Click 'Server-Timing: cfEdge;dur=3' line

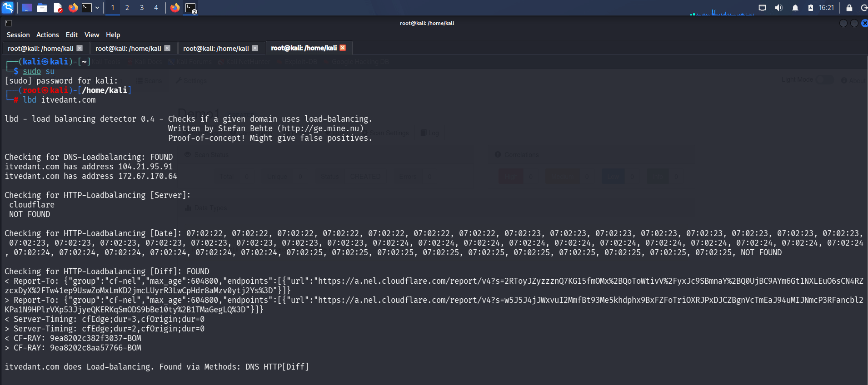point(105,319)
